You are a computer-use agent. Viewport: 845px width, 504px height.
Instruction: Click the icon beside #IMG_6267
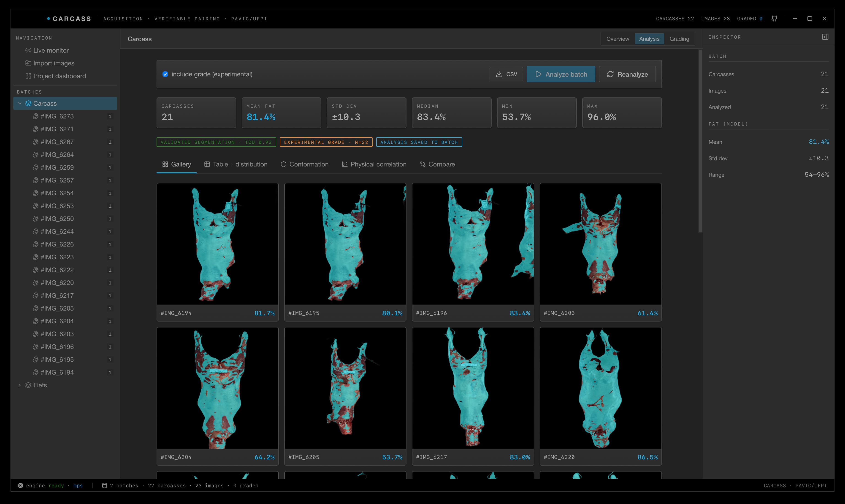coord(35,142)
